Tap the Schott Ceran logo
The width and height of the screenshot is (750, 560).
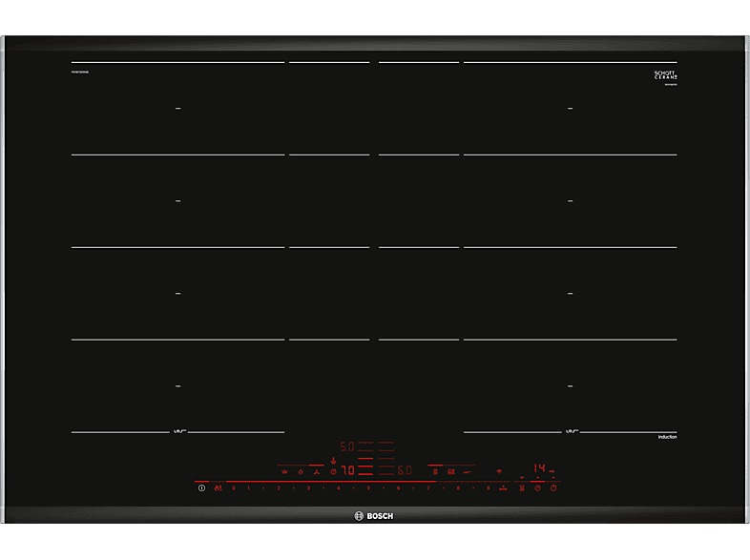click(x=666, y=75)
